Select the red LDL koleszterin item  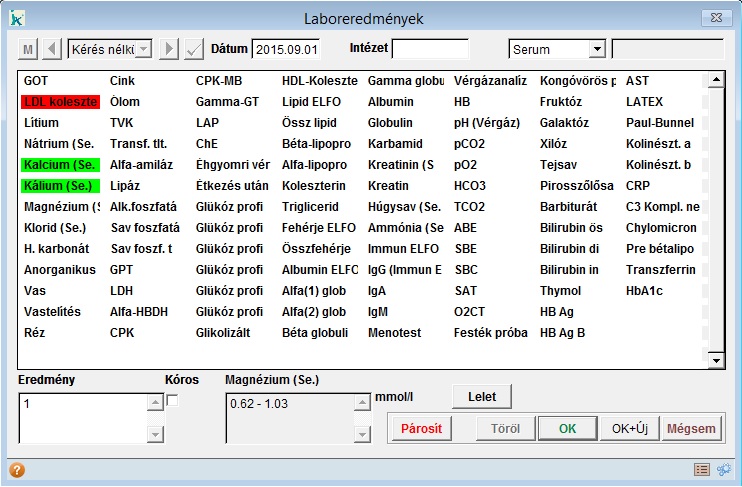tap(61, 102)
